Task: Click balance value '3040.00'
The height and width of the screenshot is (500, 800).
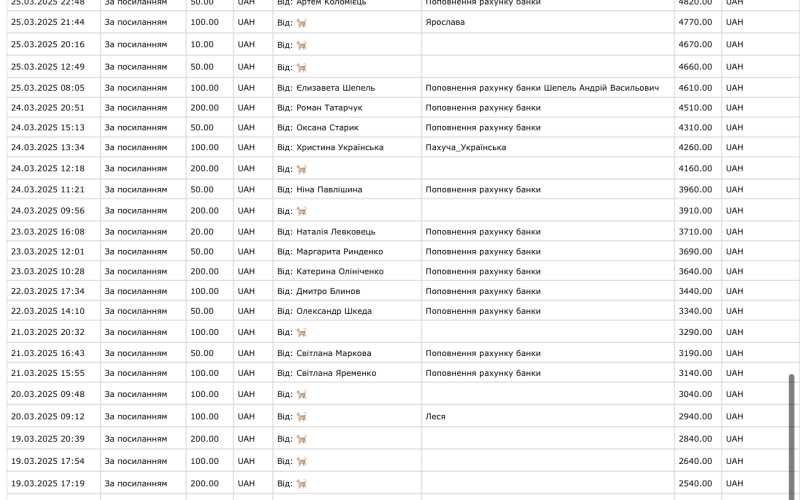Action: pyautogui.click(x=695, y=394)
